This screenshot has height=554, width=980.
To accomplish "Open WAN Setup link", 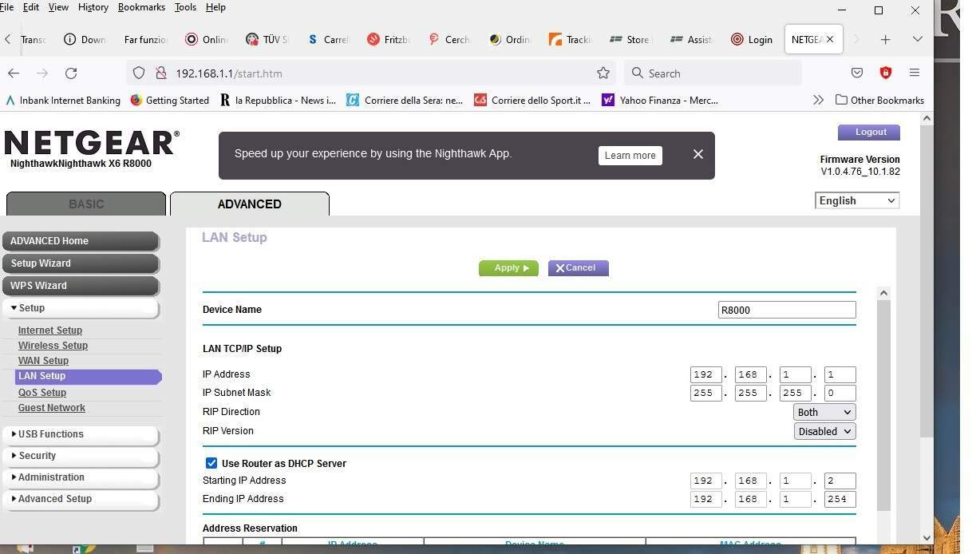I will click(x=43, y=361).
